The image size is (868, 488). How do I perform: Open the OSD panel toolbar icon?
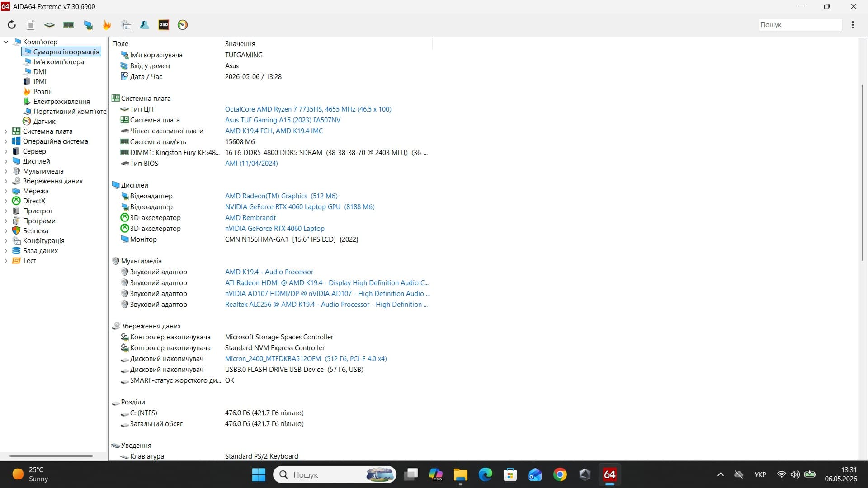(164, 25)
